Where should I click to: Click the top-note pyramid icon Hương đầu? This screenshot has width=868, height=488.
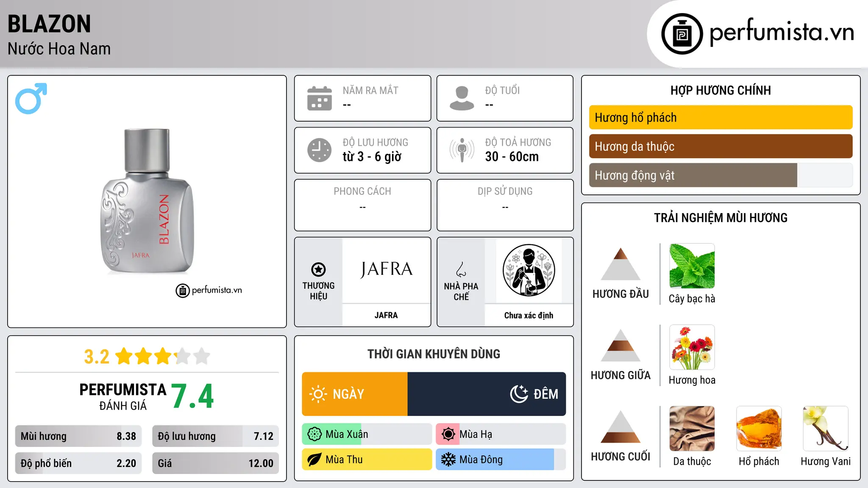coord(620,264)
